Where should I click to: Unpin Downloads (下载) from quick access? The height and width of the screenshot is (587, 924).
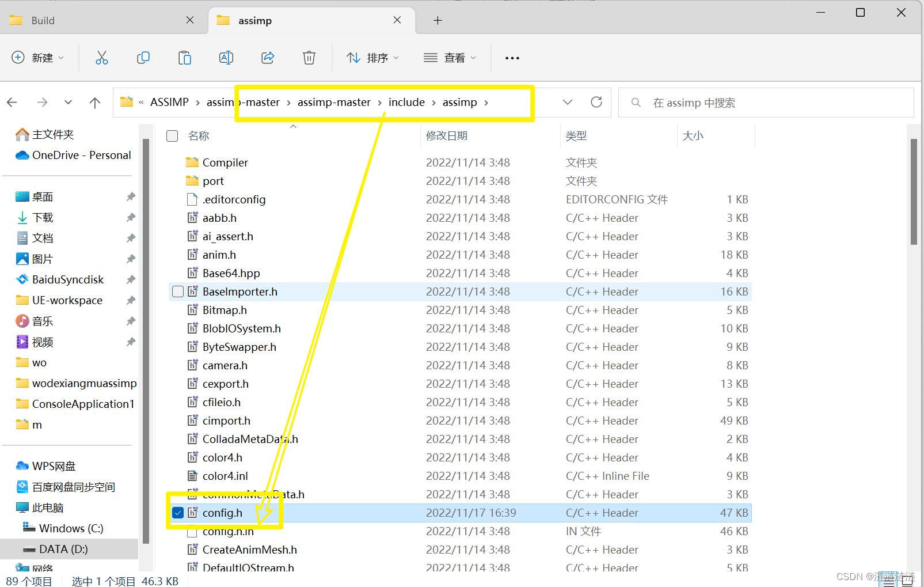click(x=131, y=217)
